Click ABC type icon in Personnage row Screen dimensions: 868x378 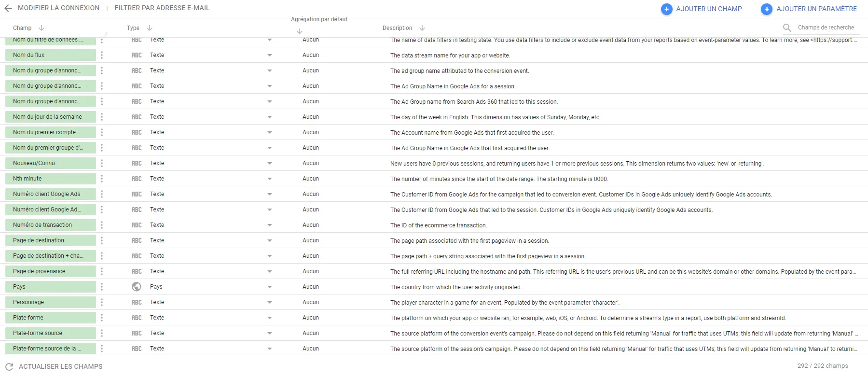[137, 302]
